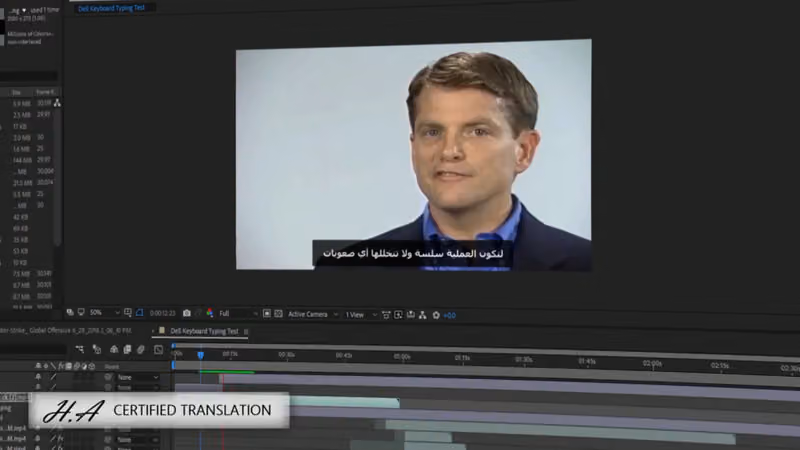The height and width of the screenshot is (450, 800).
Task: Toggle mask and shape path visibility
Action: coord(140,312)
